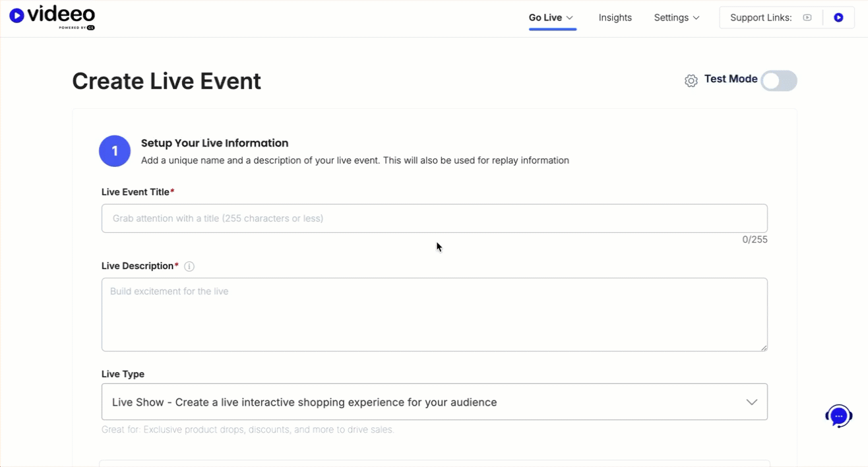Focus the Live Event Title field

[434, 218]
